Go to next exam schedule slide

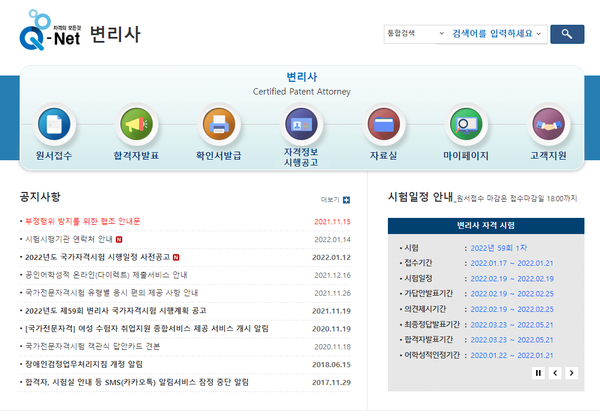click(x=572, y=373)
